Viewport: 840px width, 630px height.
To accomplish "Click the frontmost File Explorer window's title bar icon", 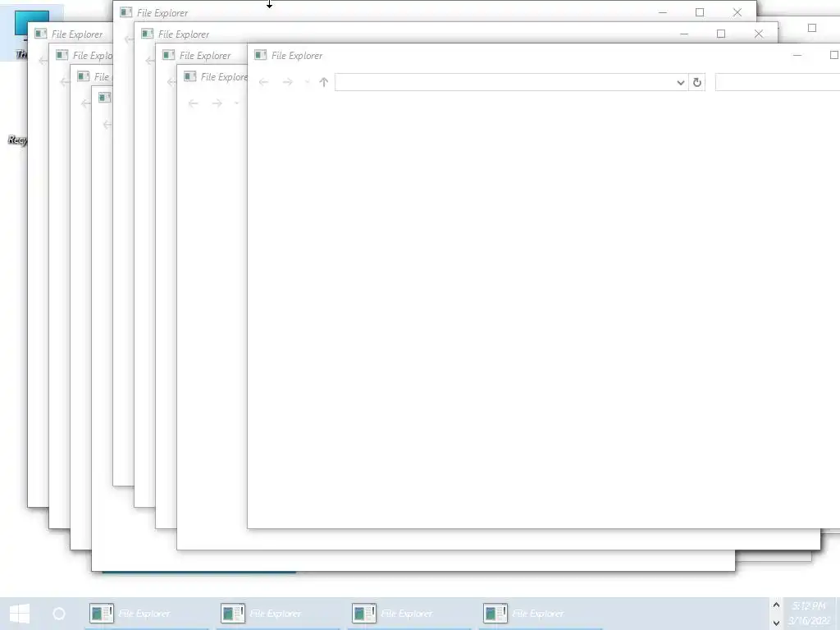I will tap(260, 55).
